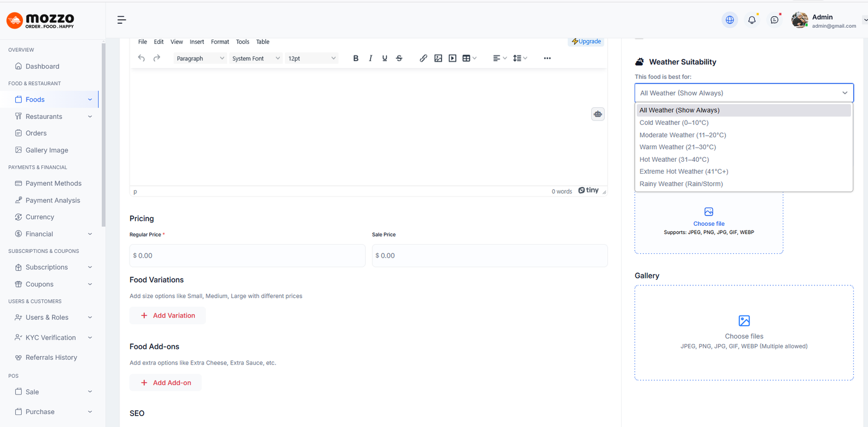Open the chat messages icon

[774, 20]
